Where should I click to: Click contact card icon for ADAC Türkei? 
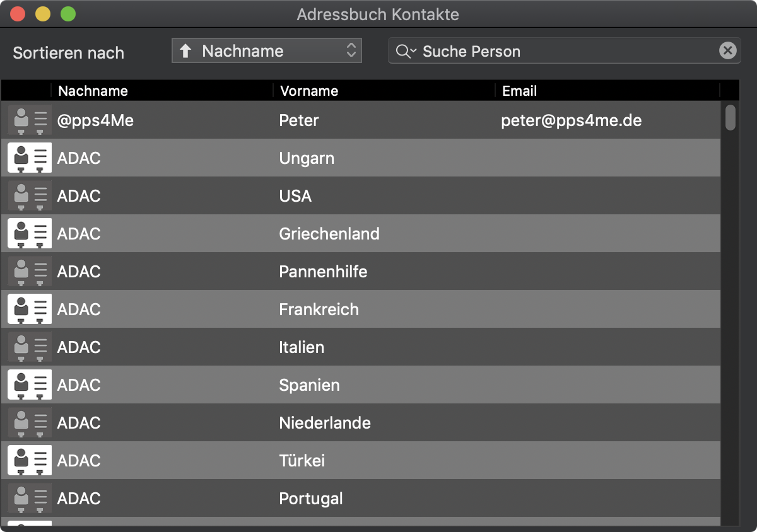click(x=30, y=461)
